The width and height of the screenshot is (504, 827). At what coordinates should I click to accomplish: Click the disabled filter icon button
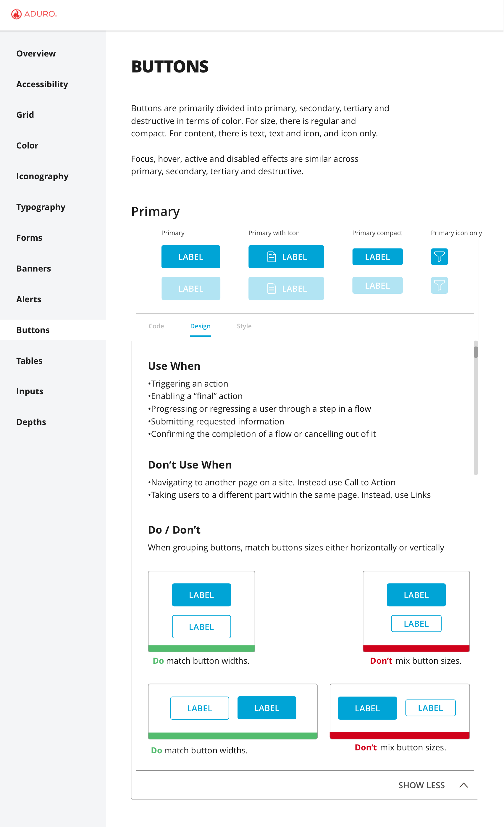click(x=439, y=285)
